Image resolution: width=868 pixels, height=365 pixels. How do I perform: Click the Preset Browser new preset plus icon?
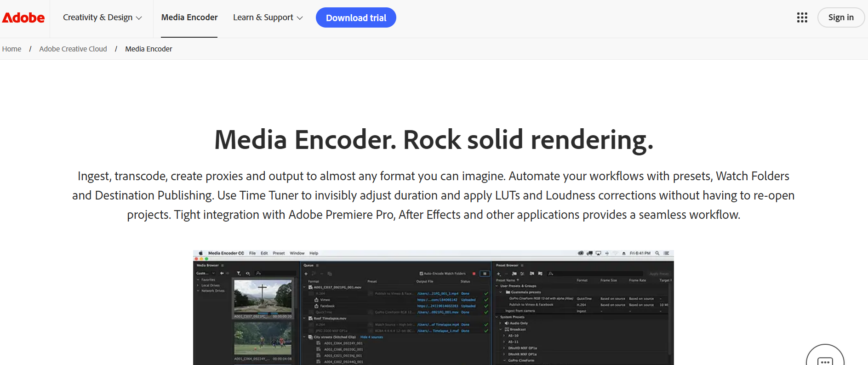pos(498,274)
